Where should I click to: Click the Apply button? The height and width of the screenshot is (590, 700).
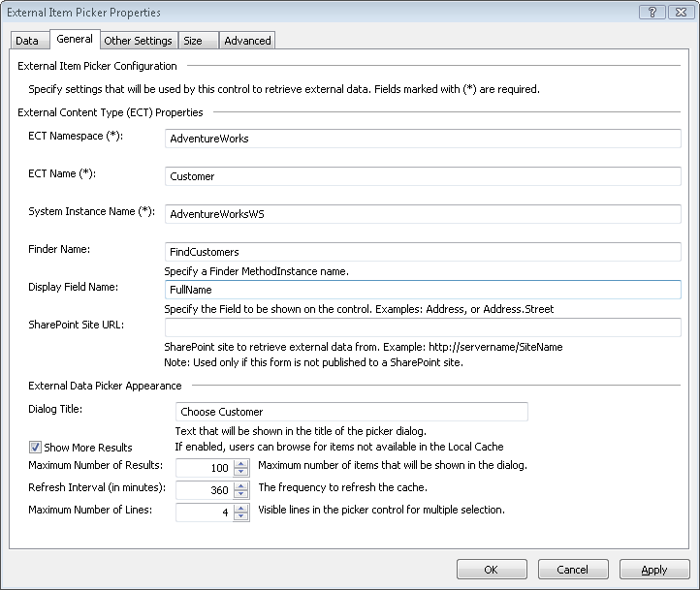tap(654, 570)
